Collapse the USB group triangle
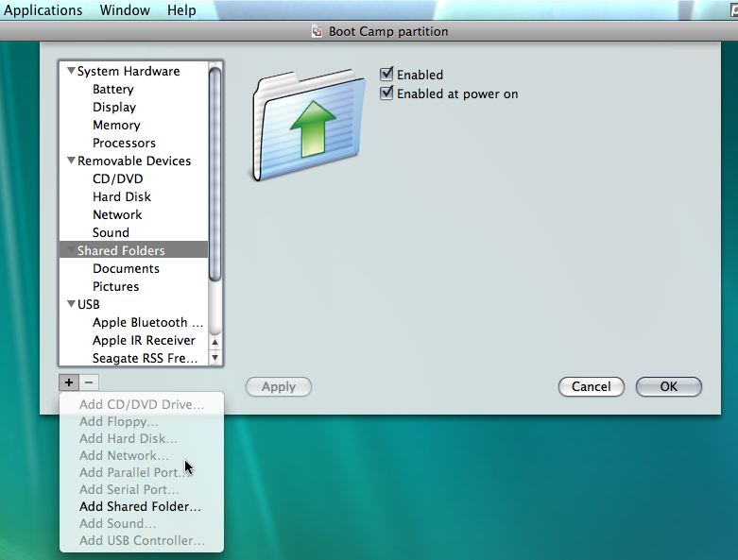Image resolution: width=738 pixels, height=560 pixels. (71, 304)
